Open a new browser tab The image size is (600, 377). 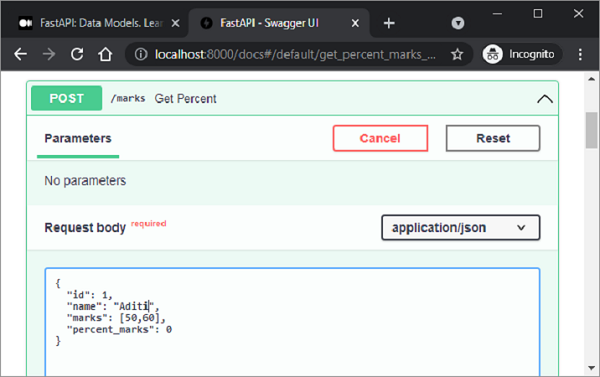(389, 23)
